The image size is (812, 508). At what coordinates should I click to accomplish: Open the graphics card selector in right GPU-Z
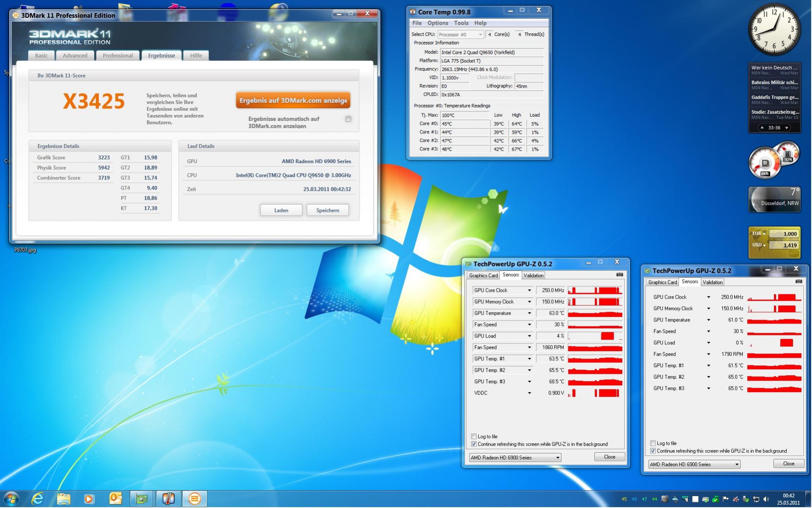click(694, 464)
